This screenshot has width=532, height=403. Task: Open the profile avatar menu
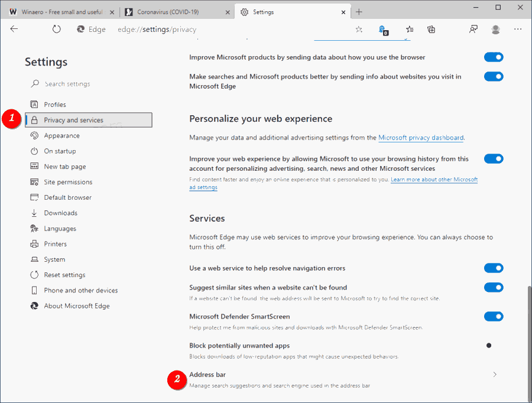[495, 30]
